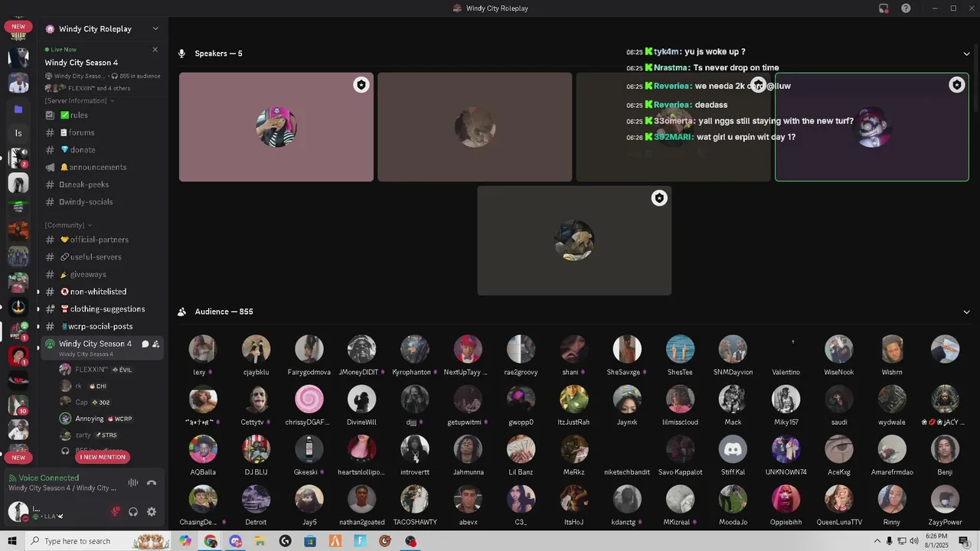Unmute the microphone in user panel
980x551 pixels.
coord(116,512)
